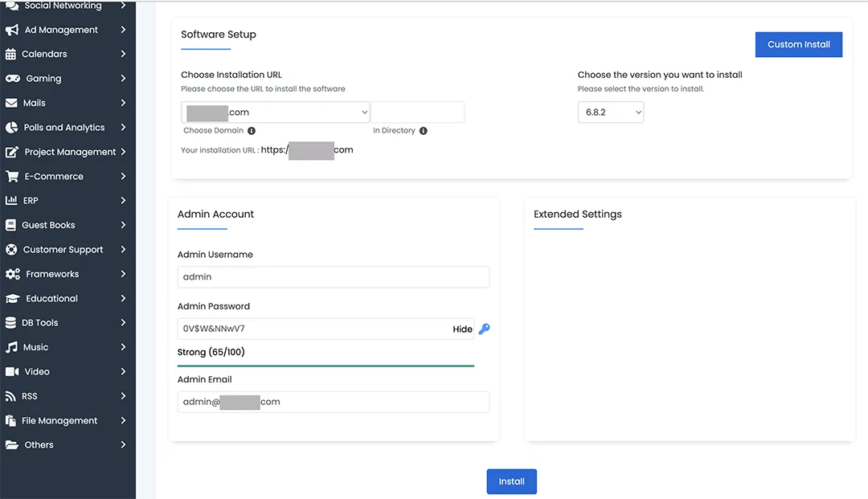The width and height of the screenshot is (868, 499).
Task: Generate a random password with key icon
Action: [484, 329]
